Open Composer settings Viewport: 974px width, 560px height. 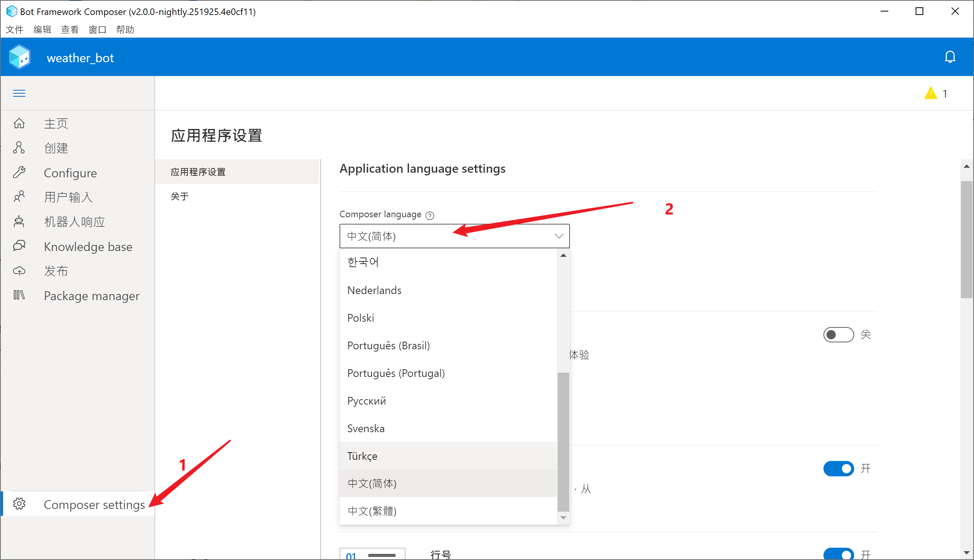click(94, 504)
